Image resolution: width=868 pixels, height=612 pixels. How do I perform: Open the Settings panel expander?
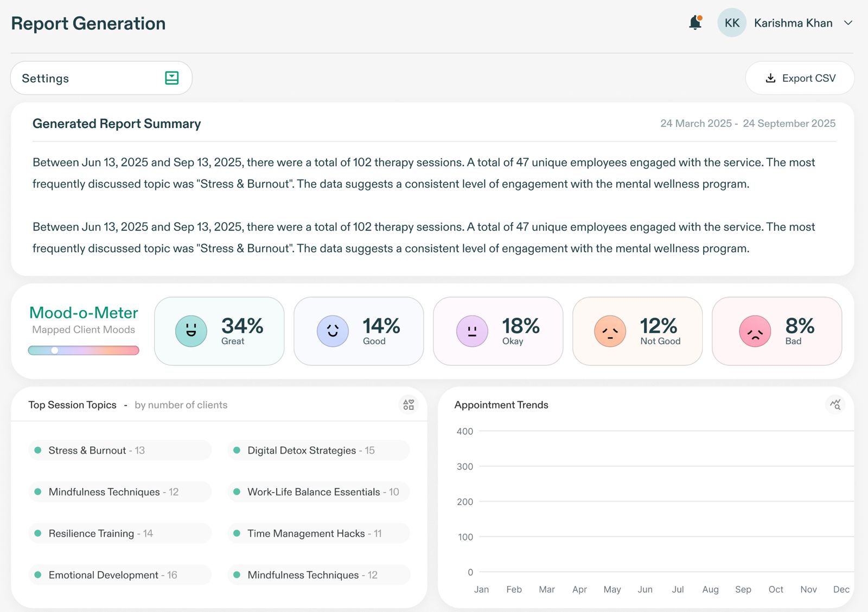tap(171, 78)
